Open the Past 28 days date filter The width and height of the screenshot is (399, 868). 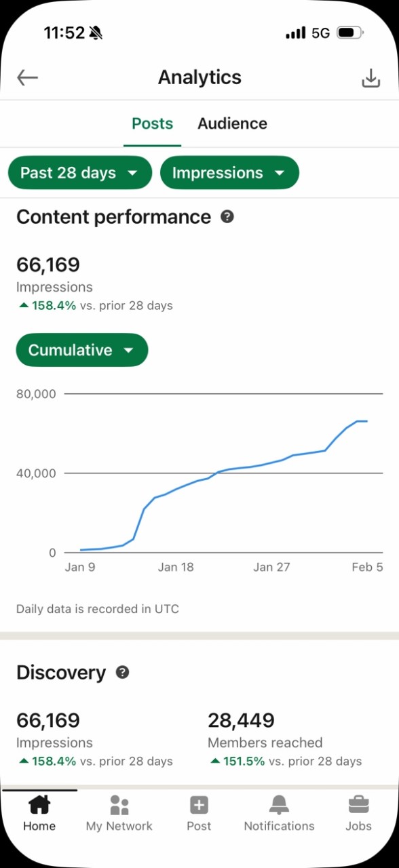(x=79, y=172)
